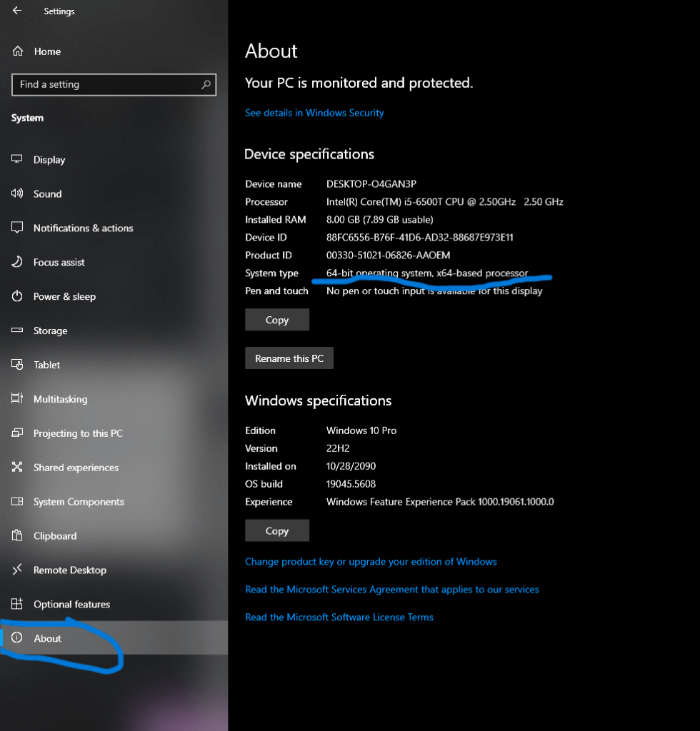This screenshot has height=731, width=700.
Task: Open Change product key or upgrade link
Action: point(371,561)
